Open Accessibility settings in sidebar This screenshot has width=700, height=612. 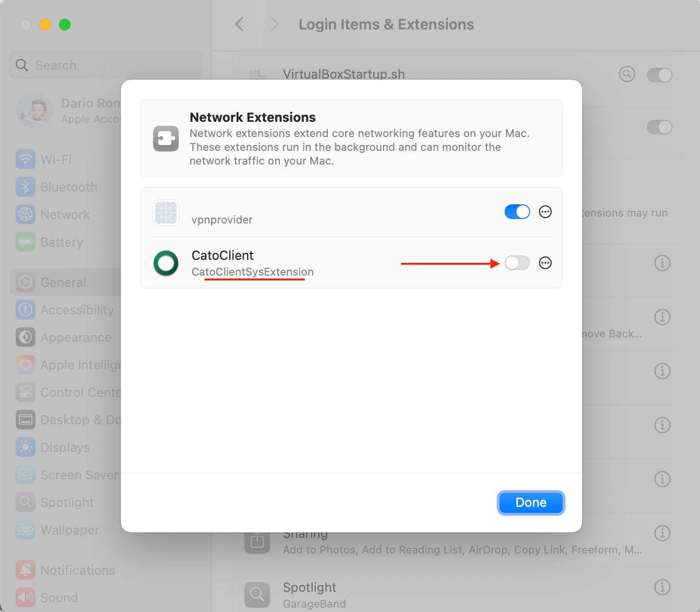(x=66, y=309)
